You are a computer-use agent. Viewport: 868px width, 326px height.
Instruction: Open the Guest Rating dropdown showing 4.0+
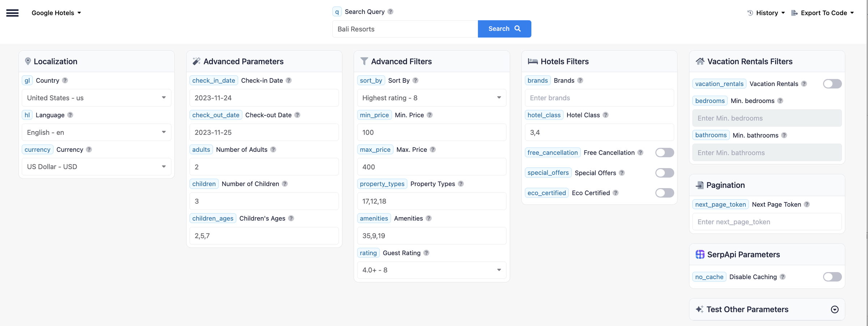click(x=431, y=270)
